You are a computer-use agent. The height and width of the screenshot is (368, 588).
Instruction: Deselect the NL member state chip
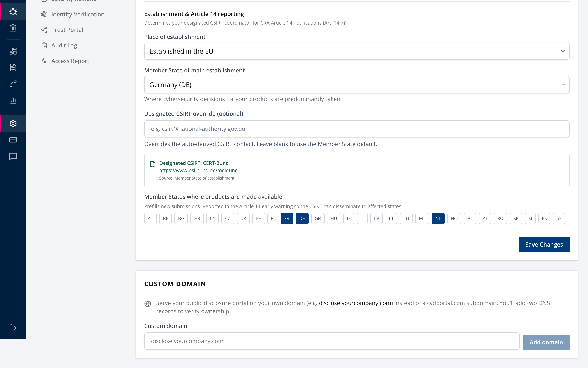tap(438, 218)
